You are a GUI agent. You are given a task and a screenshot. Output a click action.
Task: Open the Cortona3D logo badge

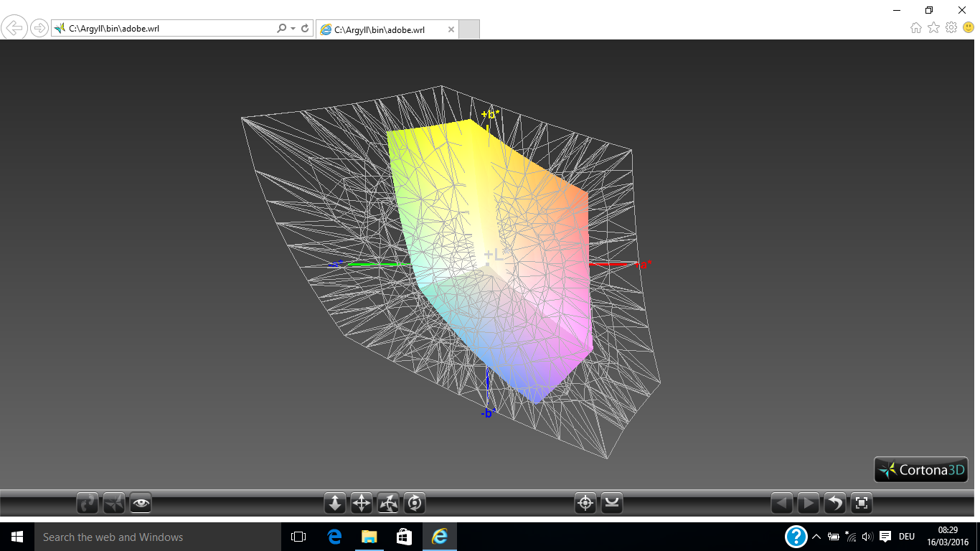(x=921, y=470)
